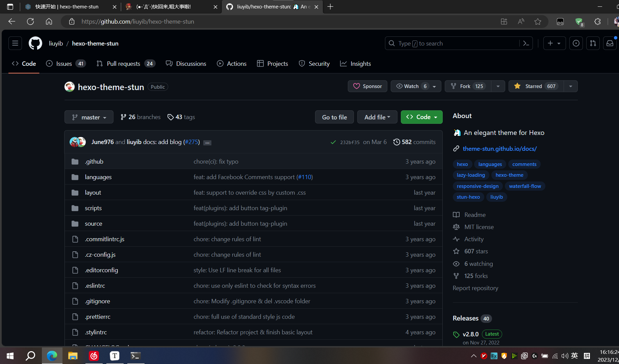
Task: Expand commit message ellipsis button
Action: click(x=207, y=143)
